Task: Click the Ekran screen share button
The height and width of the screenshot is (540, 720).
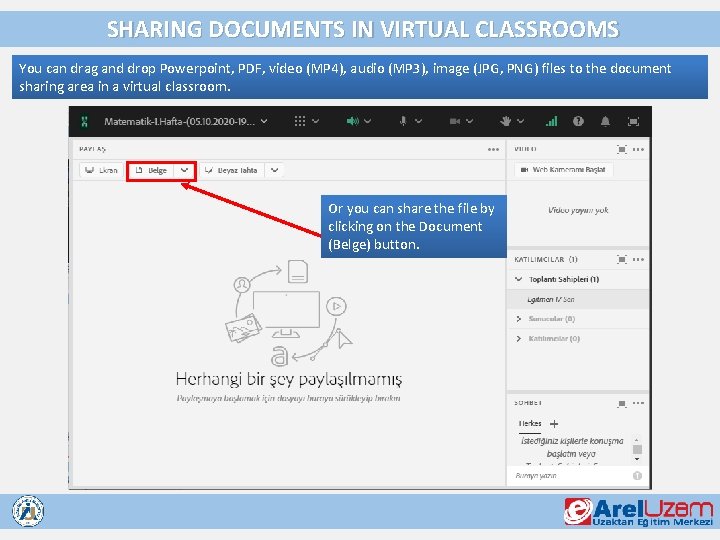Action: (101, 170)
